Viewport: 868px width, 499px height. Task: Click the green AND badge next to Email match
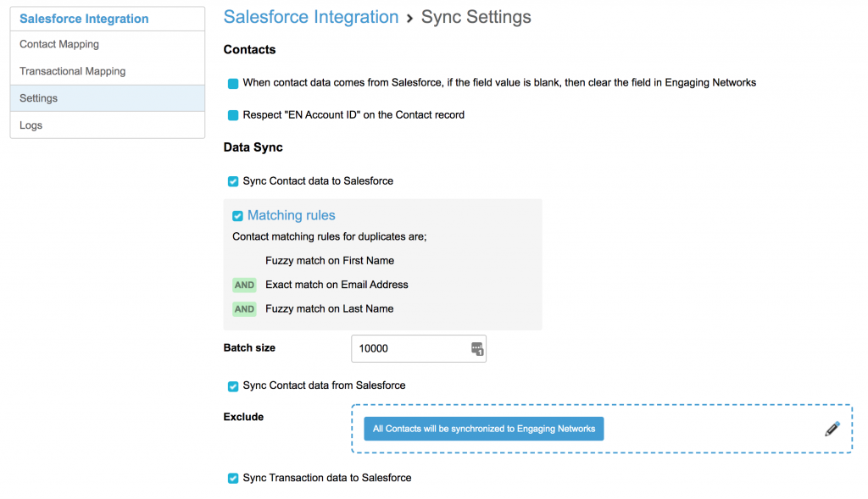tap(244, 285)
